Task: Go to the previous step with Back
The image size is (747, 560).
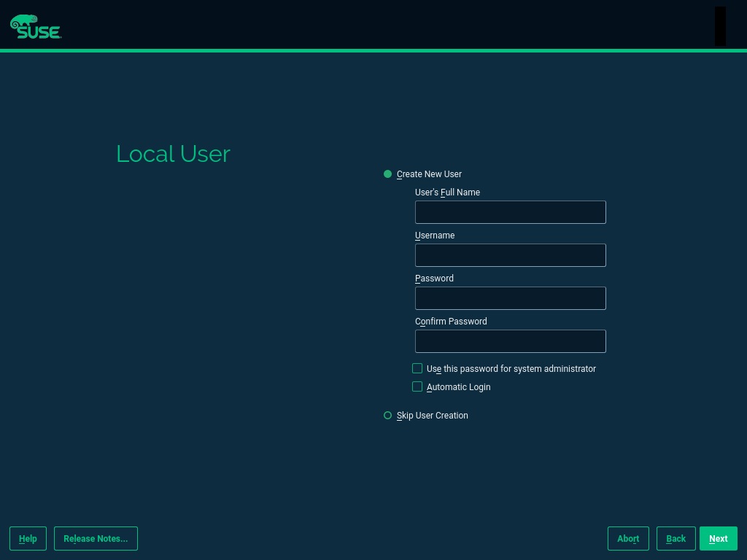Action: [x=676, y=539]
